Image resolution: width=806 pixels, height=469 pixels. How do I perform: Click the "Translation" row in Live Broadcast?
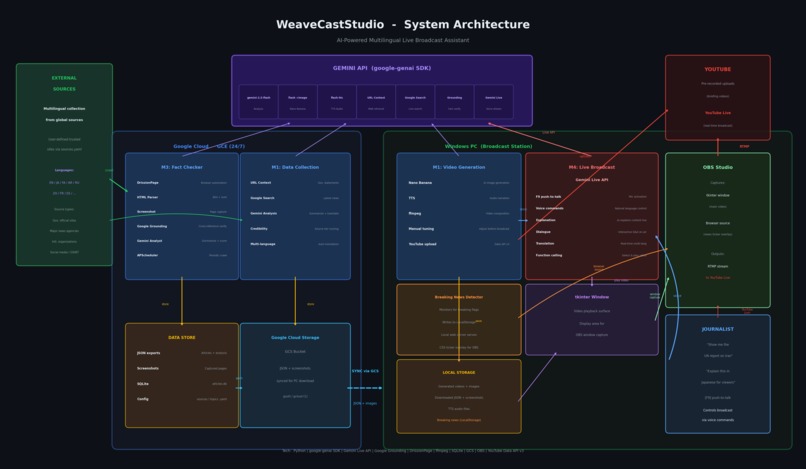coord(591,243)
